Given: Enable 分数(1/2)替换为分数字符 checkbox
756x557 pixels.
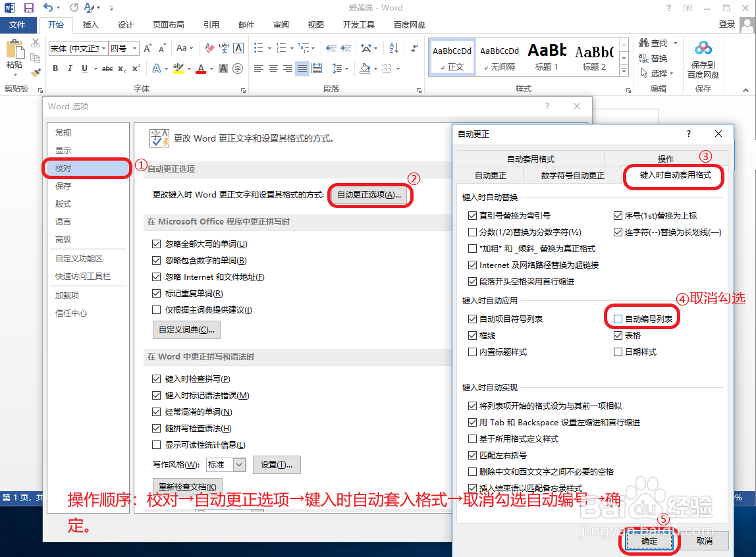Looking at the screenshot, I should 473,232.
